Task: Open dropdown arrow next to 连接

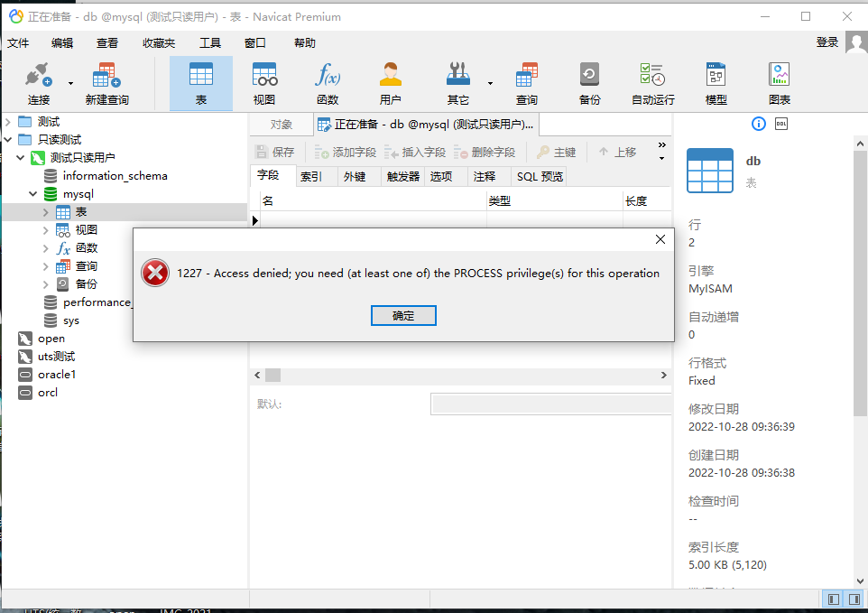Action: point(70,83)
